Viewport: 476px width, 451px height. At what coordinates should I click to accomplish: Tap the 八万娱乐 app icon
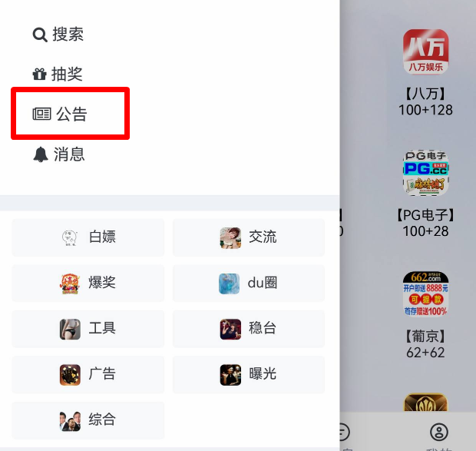[x=425, y=51]
